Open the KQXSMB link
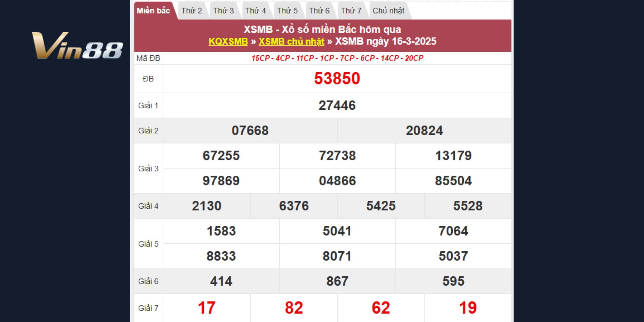This screenshot has height=322, width=644. pos(228,41)
